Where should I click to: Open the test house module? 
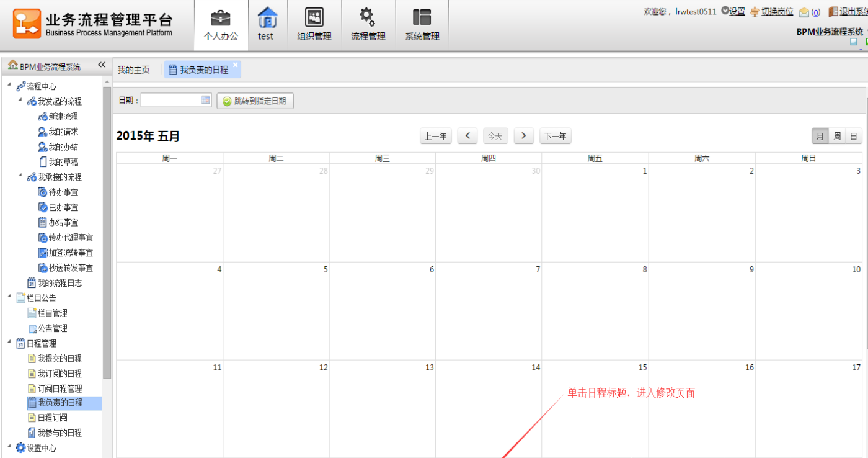267,25
